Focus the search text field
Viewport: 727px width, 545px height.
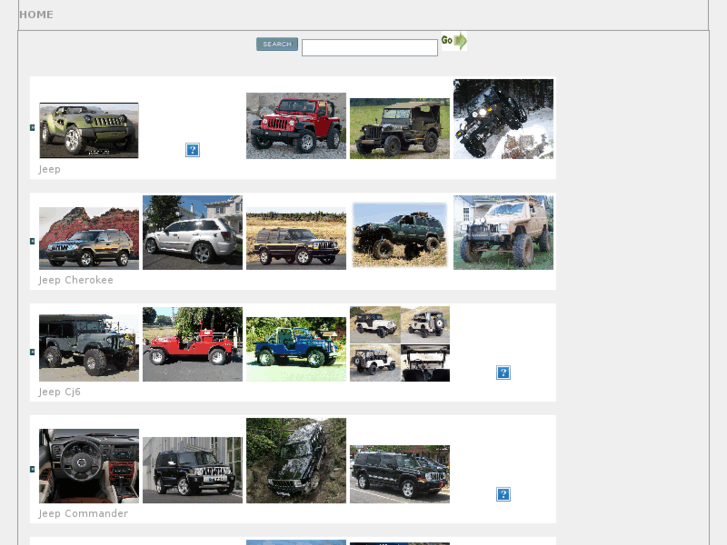tap(370, 48)
